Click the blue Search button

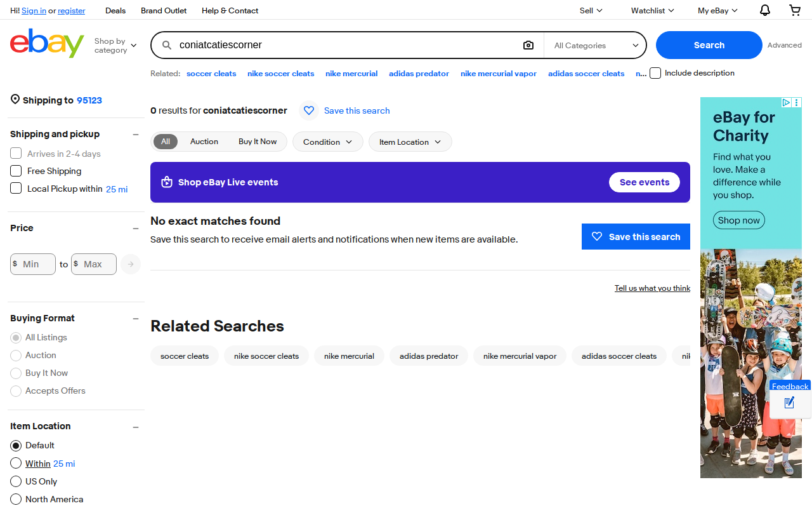(709, 45)
